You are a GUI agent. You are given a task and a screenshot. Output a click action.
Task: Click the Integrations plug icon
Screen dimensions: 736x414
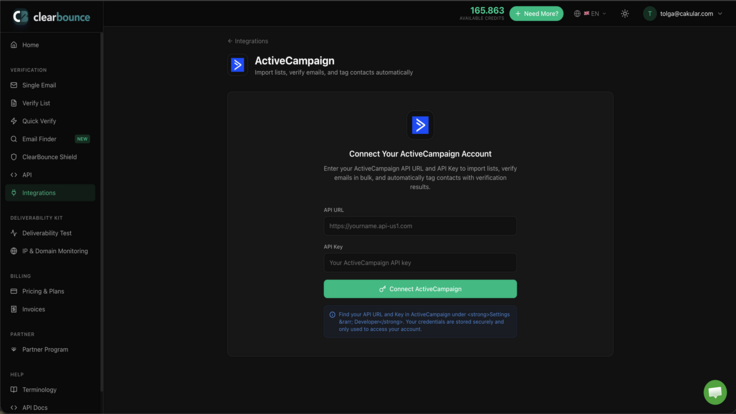[x=14, y=193]
